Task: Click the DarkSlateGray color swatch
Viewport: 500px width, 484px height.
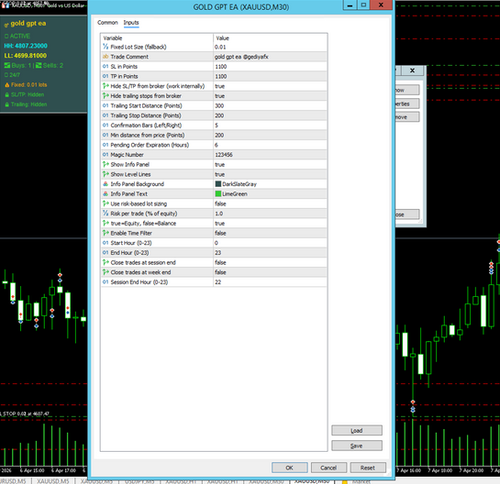Action: coord(218,184)
